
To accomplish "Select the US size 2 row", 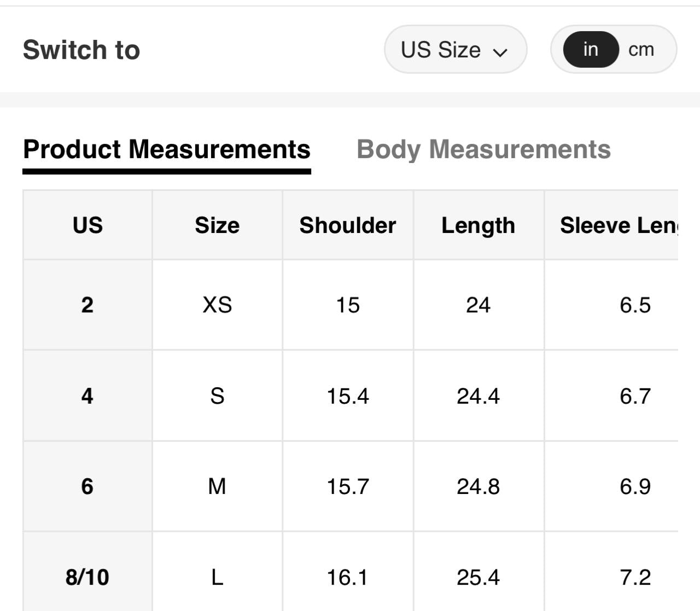I will tap(87, 305).
